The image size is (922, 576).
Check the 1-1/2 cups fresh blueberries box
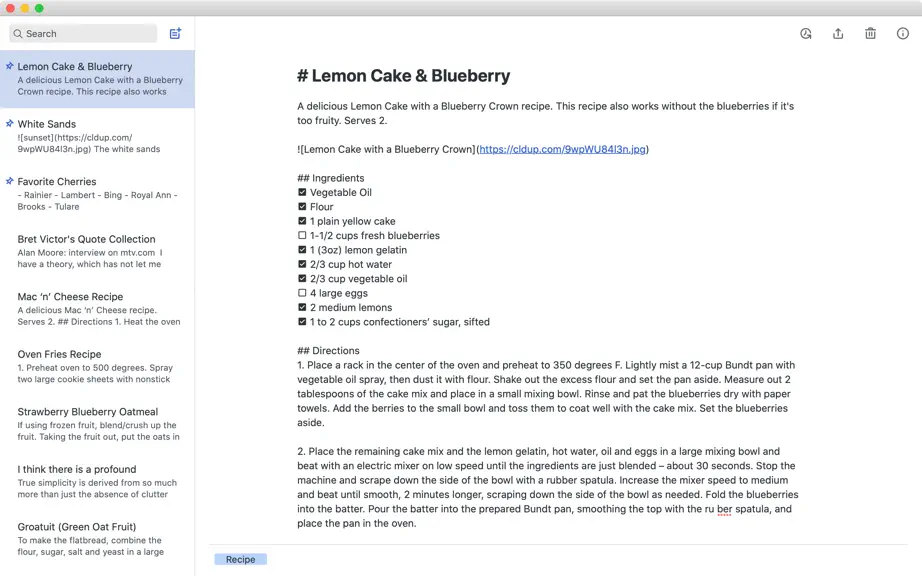point(302,235)
